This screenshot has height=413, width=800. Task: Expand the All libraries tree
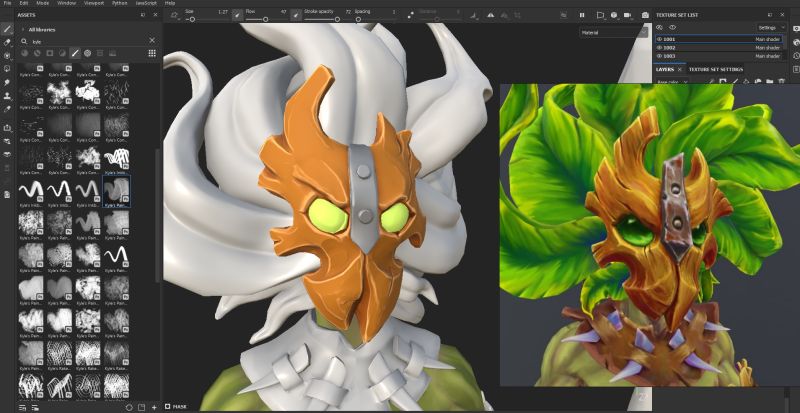coord(22,30)
